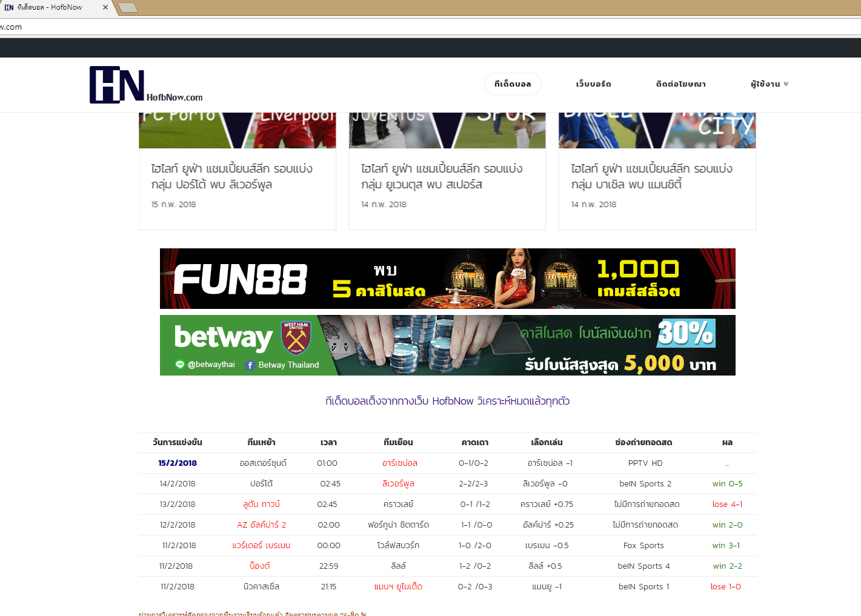Click the Porto vs Liverpool thumbnail image
Image resolution: width=861 pixels, height=616 pixels.
[x=237, y=130]
